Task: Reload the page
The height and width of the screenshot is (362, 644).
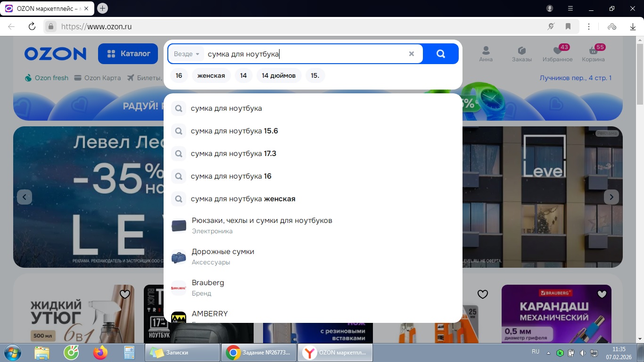Action: tap(32, 26)
